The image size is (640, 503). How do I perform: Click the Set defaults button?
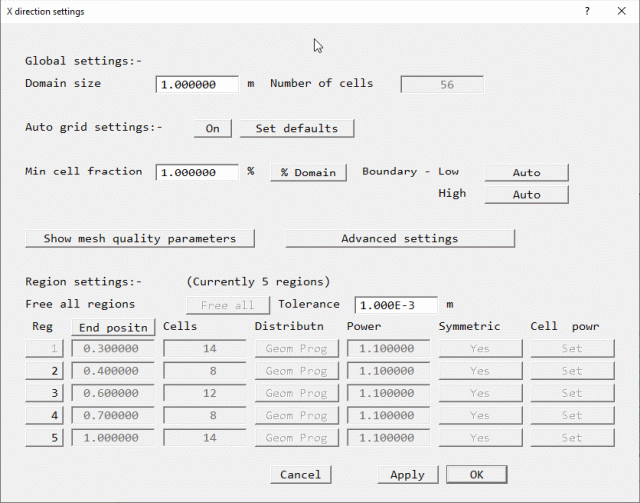[296, 128]
